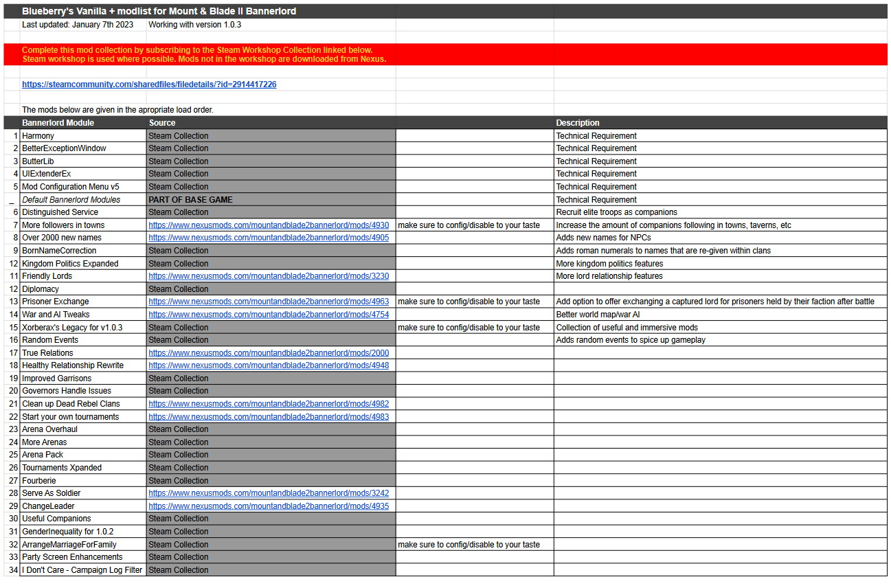
Task: Select the "GenderInequality for 1.0.2" cell
Action: pos(83,532)
